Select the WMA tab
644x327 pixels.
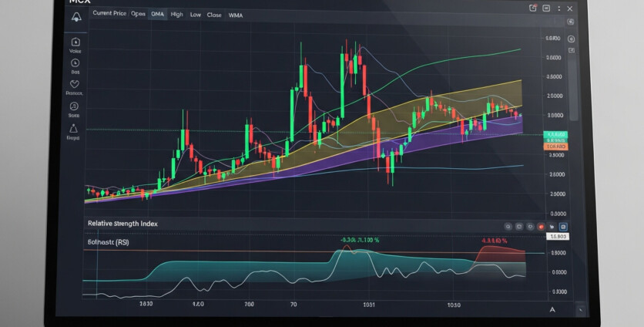[236, 15]
